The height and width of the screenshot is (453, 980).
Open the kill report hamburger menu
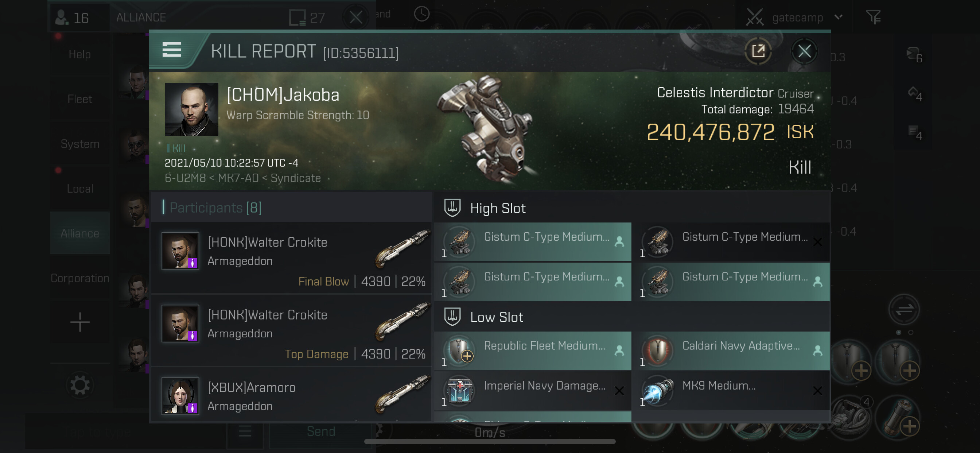[x=171, y=50]
